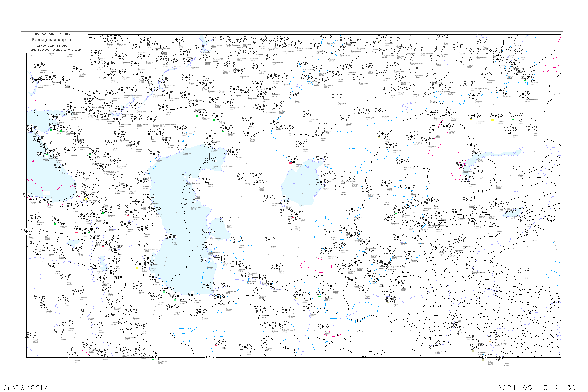Screen dimensions: 588x392
Task: Click the meteocenter.net UAOL.png URL
Action: point(55,50)
